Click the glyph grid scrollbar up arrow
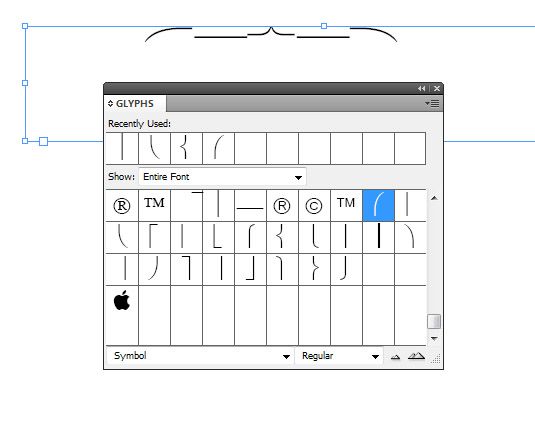The width and height of the screenshot is (535, 425). 434,198
